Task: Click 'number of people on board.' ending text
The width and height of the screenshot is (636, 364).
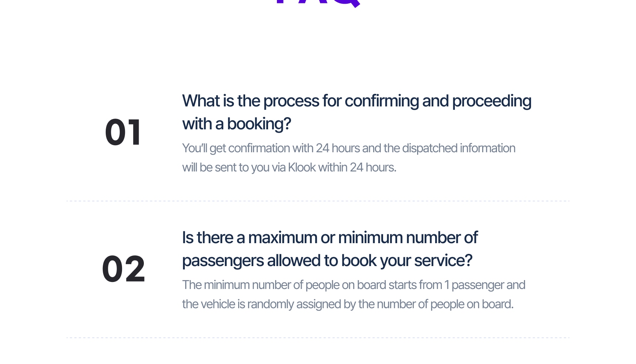Action: (x=445, y=304)
